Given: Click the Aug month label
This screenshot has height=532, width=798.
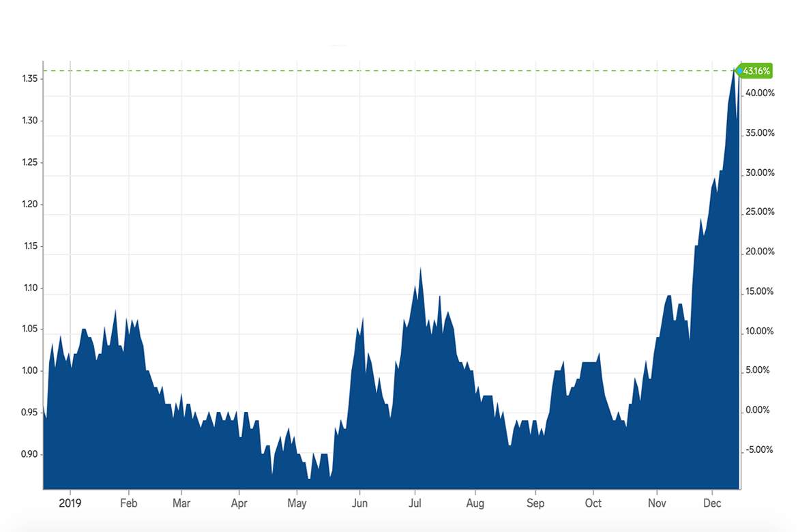Looking at the screenshot, I should pos(475,503).
